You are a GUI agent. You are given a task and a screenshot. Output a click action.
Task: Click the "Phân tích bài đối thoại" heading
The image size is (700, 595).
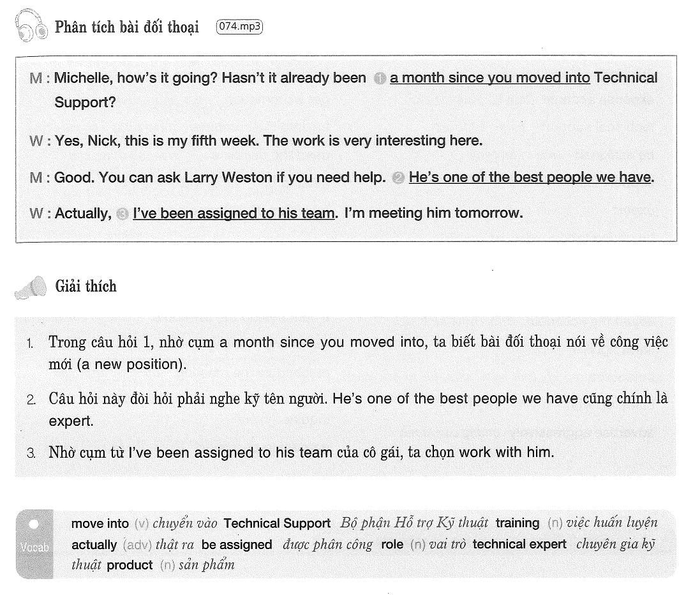127,27
